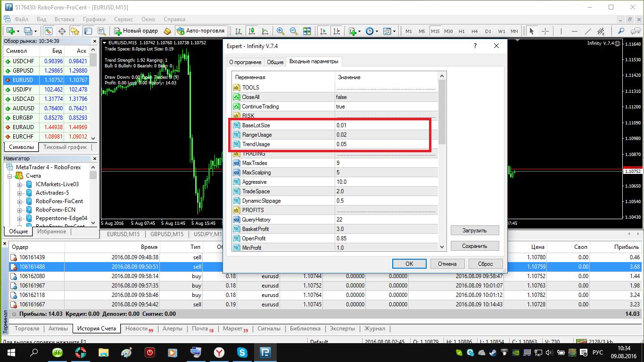This screenshot has width=644, height=362.
Task: Select the crosshair tool
Action: click(x=545, y=31)
